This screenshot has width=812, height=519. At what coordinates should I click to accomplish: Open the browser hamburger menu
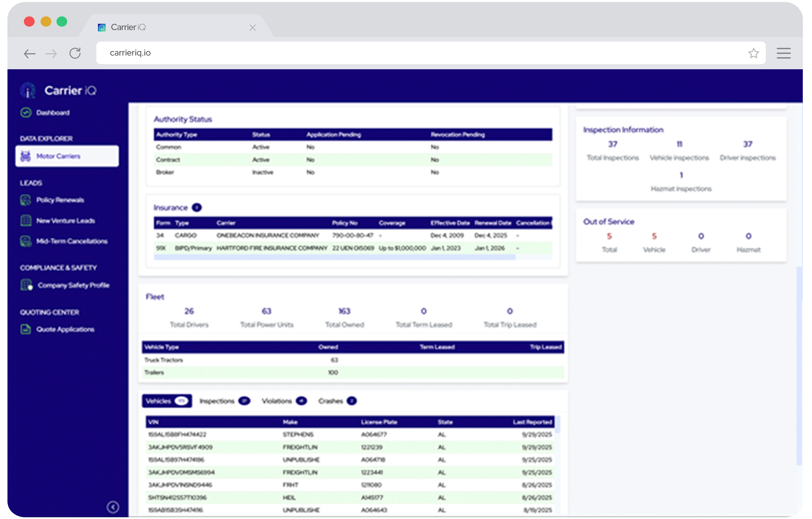point(784,53)
